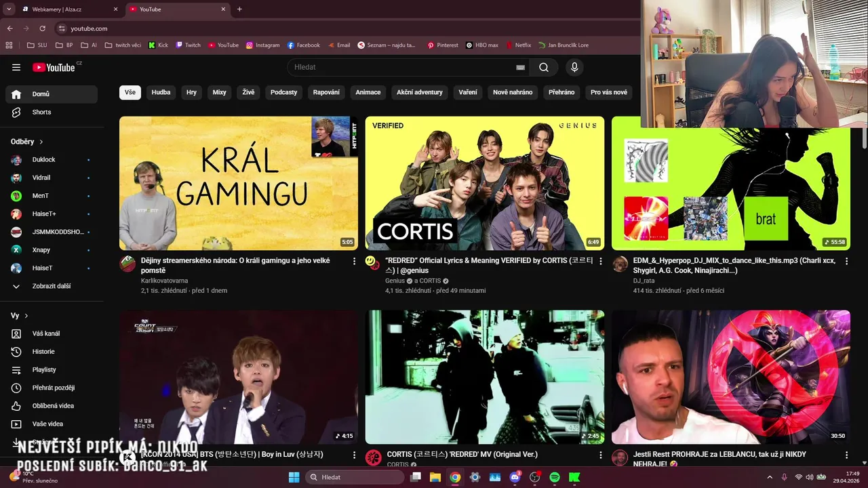Open JSMMKODDSHO subscription channel
The width and height of the screenshot is (868, 488).
point(52,232)
